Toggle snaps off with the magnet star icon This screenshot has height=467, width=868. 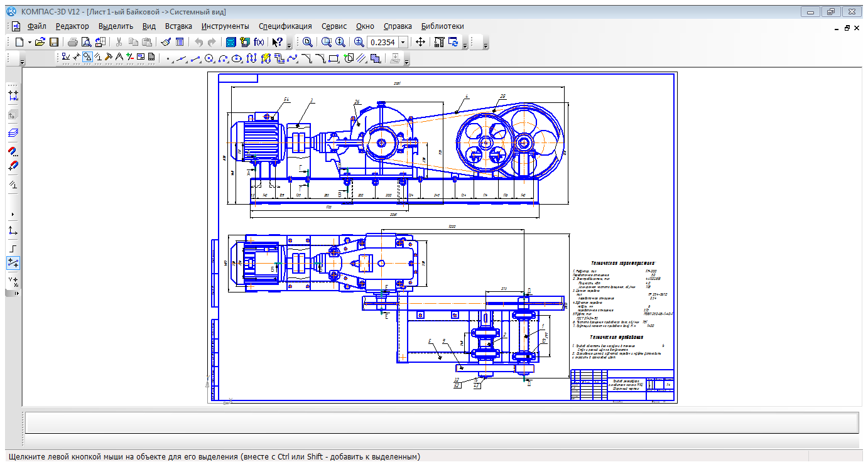pyautogui.click(x=13, y=166)
